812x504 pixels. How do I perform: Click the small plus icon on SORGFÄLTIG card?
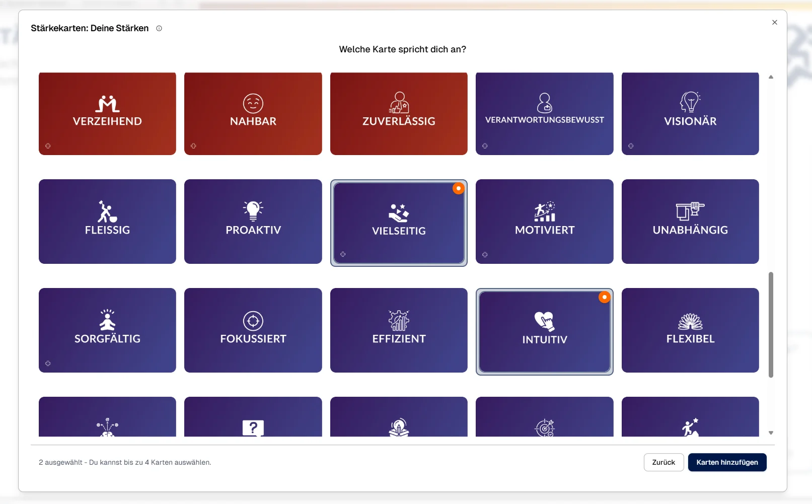[x=48, y=364]
